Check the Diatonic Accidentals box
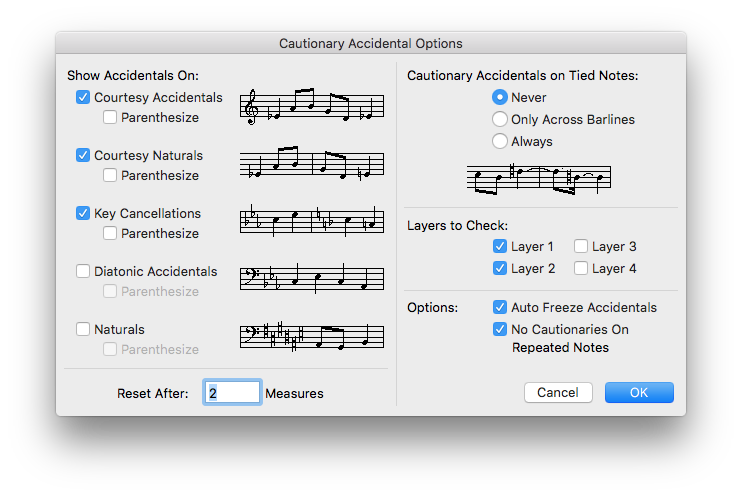742x496 pixels. (x=83, y=271)
